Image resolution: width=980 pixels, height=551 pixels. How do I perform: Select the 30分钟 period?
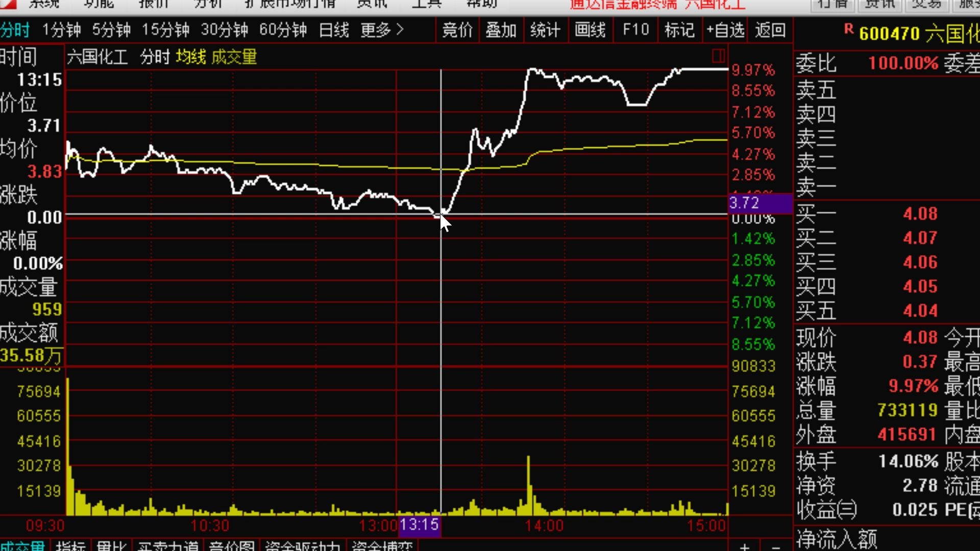pyautogui.click(x=225, y=30)
